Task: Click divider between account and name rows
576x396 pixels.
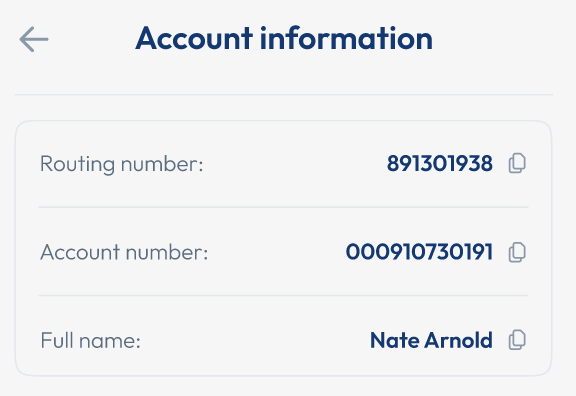Action: (x=284, y=295)
